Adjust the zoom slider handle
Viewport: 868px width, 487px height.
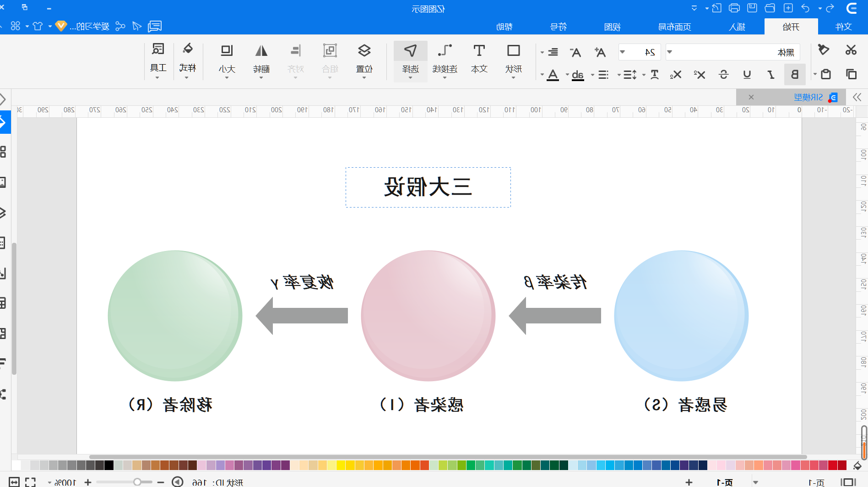coord(137,482)
